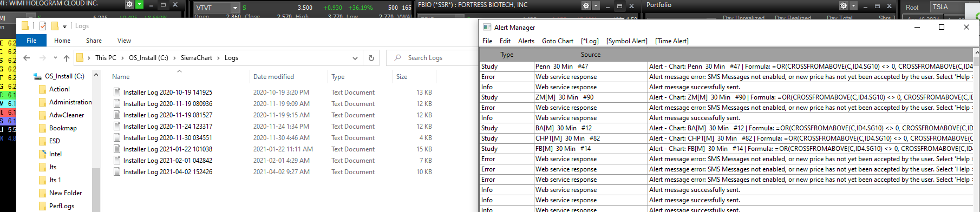Open the Home ribbon tab
The height and width of the screenshot is (212, 980).
[x=62, y=41]
